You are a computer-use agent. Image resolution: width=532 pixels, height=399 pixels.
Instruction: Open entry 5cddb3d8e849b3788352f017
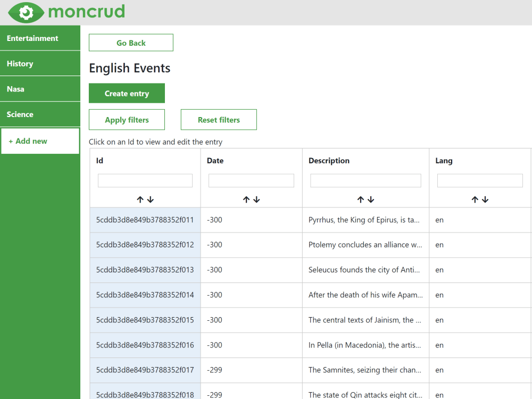click(145, 370)
